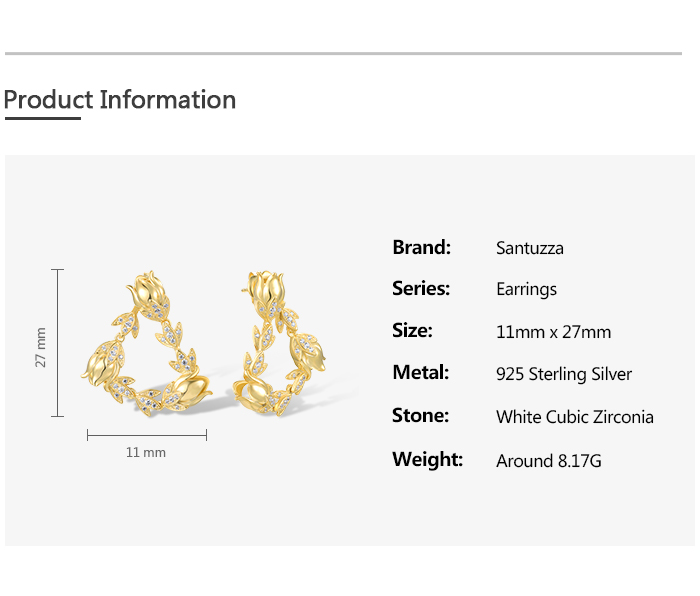Select the Around 8.17G weight value
Viewport: 700px width, 596px height.
[549, 461]
